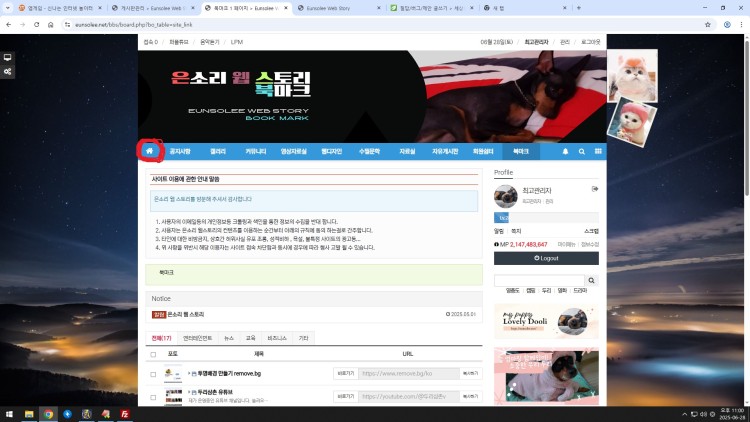
Task: Open the 갤러리 menu in navigation bar
Action: (218, 151)
